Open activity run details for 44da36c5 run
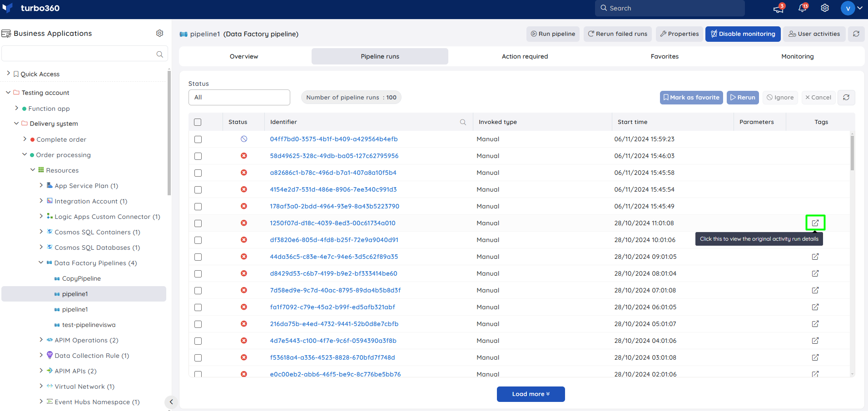The image size is (868, 411). [815, 257]
